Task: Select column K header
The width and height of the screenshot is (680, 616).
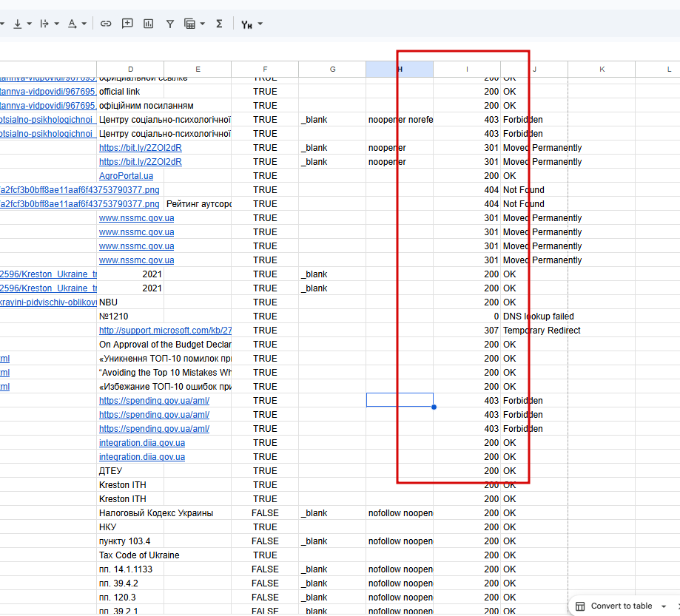Action: (x=602, y=70)
